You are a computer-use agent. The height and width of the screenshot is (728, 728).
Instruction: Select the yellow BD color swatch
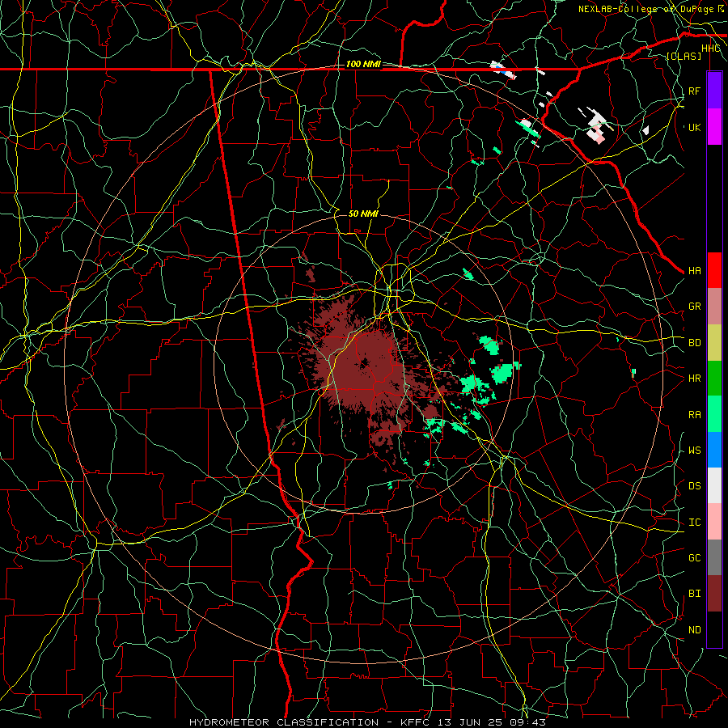click(714, 343)
